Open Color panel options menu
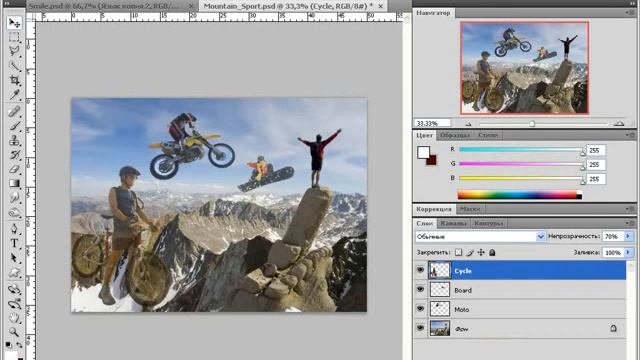Image resolution: width=640 pixels, height=360 pixels. coord(629,135)
